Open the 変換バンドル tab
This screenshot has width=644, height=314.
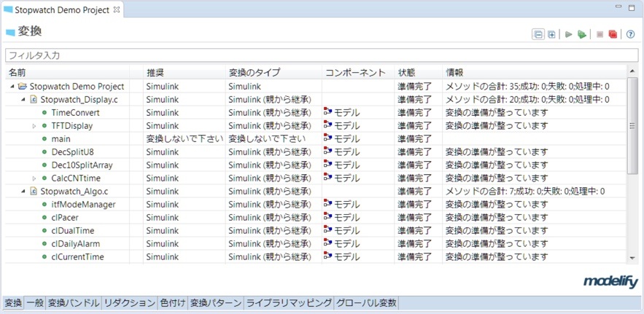coord(74,303)
